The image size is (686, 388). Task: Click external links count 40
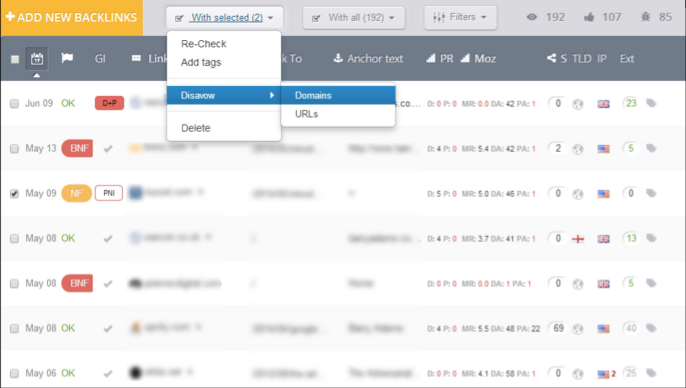[x=631, y=328]
